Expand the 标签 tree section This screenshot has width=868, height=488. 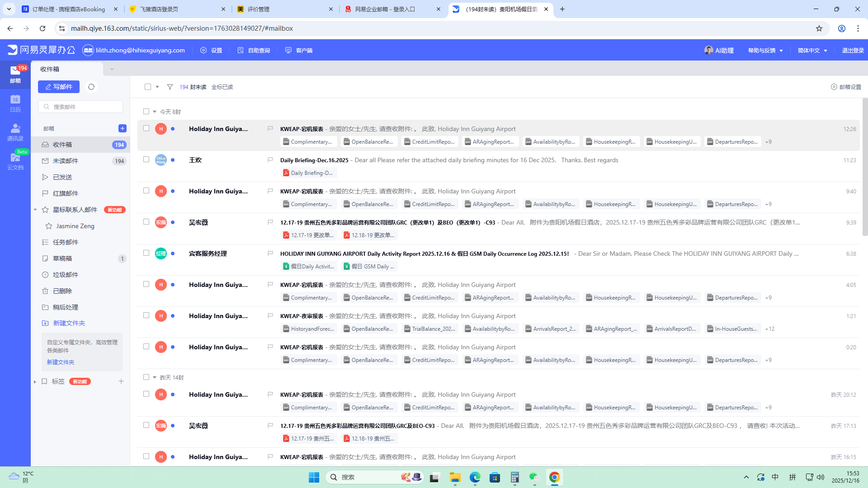click(x=35, y=382)
